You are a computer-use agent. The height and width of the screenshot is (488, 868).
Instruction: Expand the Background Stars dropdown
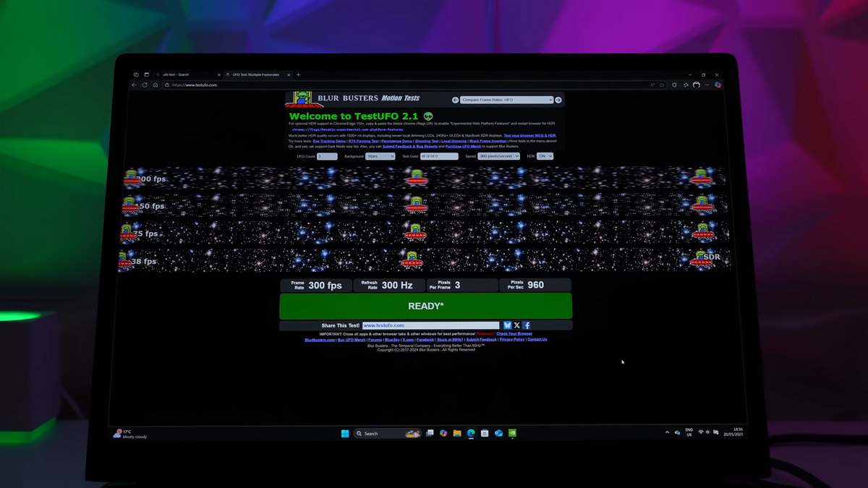(380, 156)
